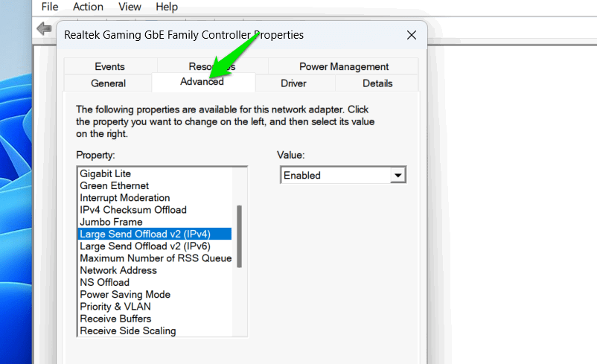597x364 pixels.
Task: Go to the Power Management tab
Action: (x=343, y=66)
